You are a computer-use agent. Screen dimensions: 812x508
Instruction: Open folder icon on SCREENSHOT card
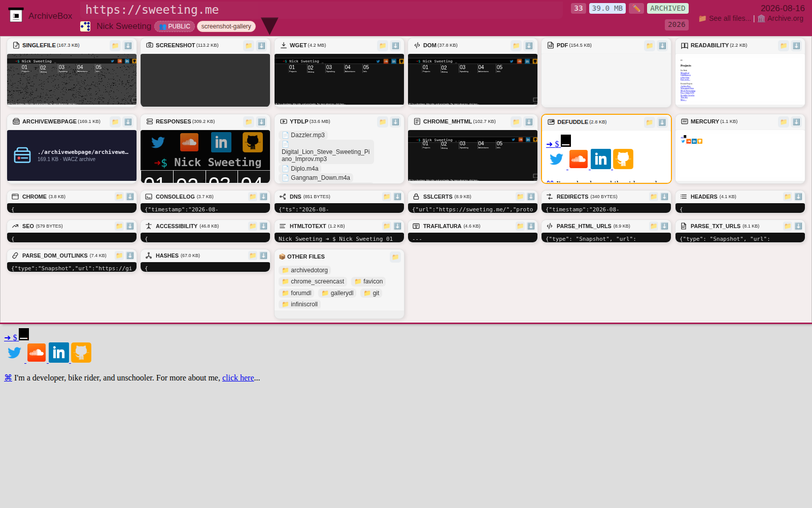(249, 46)
